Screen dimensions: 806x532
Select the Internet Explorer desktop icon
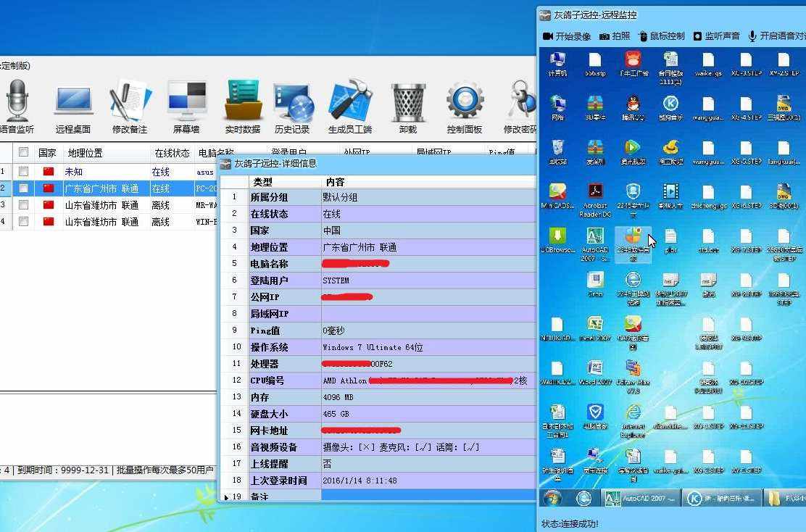(633, 421)
